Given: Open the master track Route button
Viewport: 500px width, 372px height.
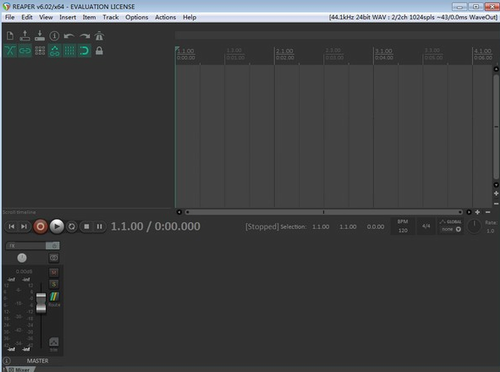Looking at the screenshot, I should tap(54, 299).
